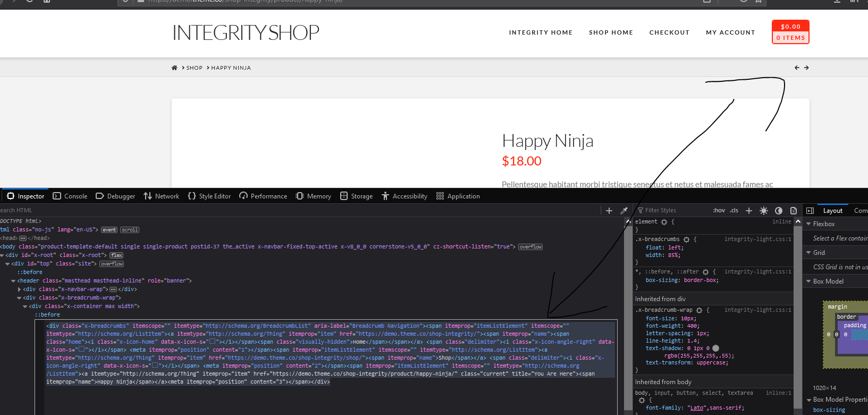Viewport: 868px width, 415px height.
Task: Open the My Account nav link
Action: coord(730,32)
